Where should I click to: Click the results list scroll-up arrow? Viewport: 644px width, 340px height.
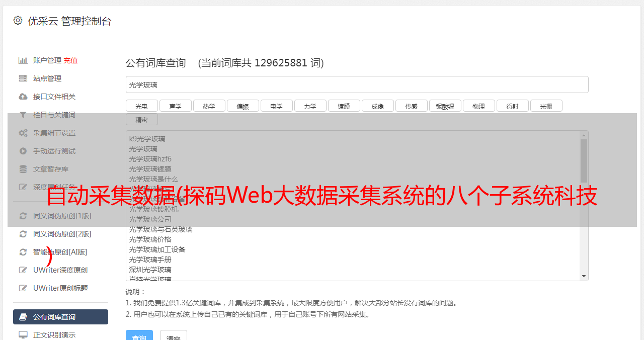point(584,135)
